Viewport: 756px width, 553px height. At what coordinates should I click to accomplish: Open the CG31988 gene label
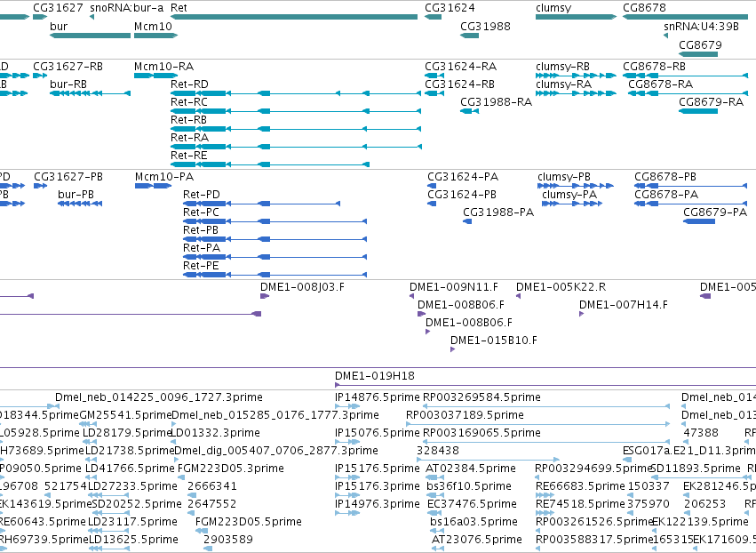(486, 26)
